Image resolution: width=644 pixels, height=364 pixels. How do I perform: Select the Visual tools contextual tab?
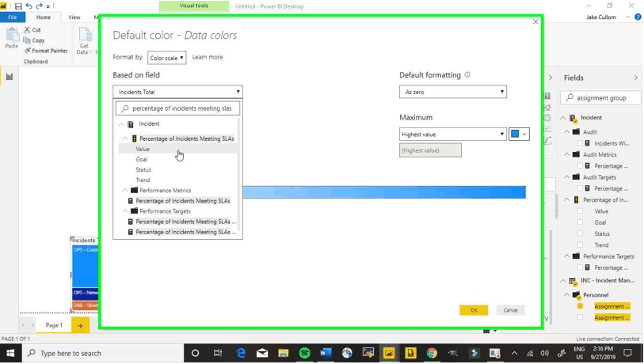point(194,6)
